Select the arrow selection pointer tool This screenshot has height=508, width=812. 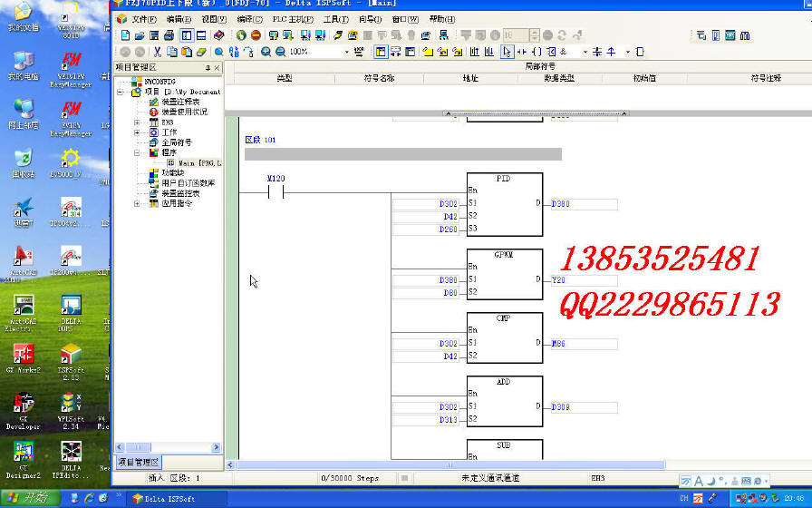coord(507,52)
